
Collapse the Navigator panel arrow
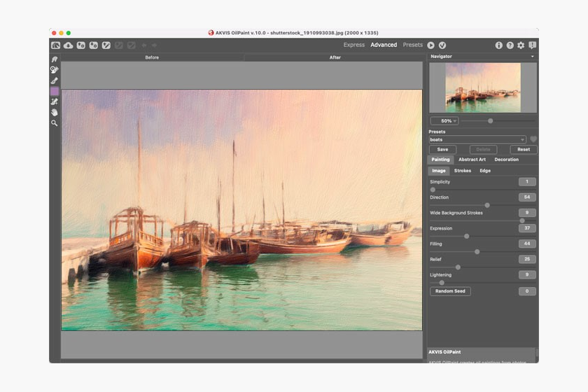coord(533,57)
